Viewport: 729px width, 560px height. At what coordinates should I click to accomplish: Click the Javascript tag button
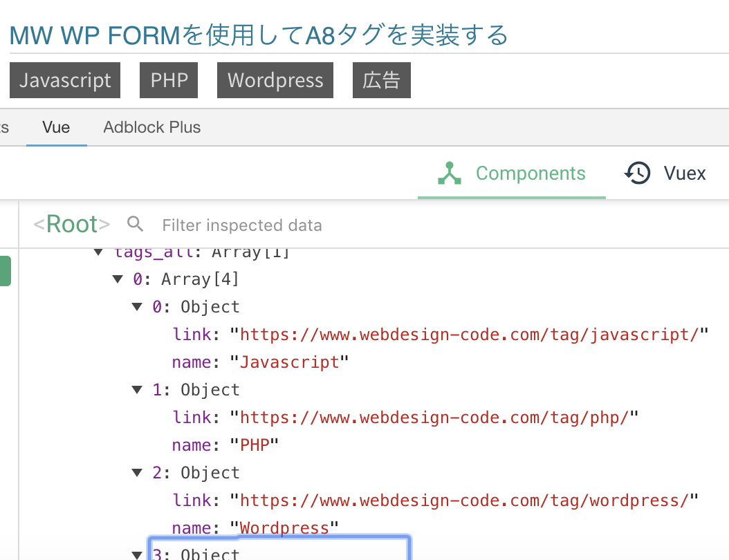tap(65, 80)
